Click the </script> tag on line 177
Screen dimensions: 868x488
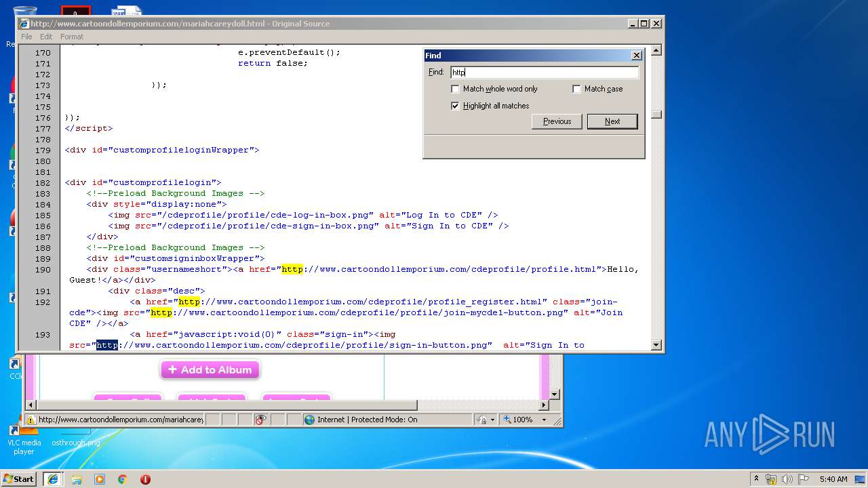click(x=89, y=129)
